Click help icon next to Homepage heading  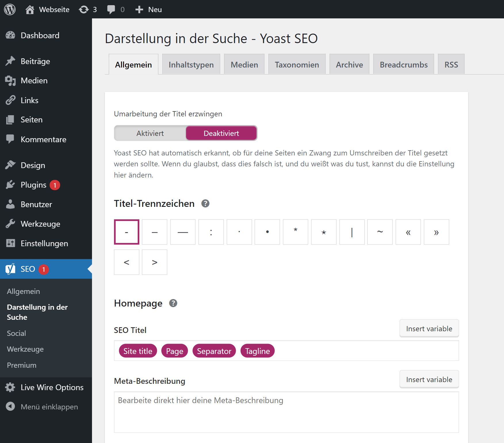(x=173, y=303)
